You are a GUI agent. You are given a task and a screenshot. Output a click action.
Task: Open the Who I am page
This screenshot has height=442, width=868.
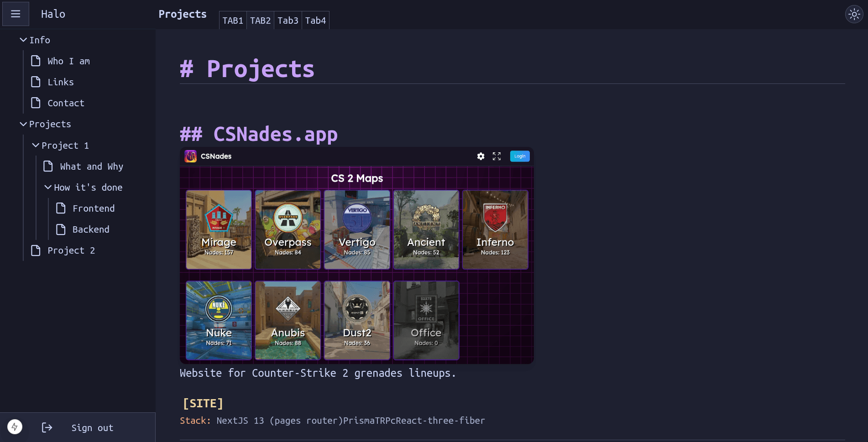(68, 61)
